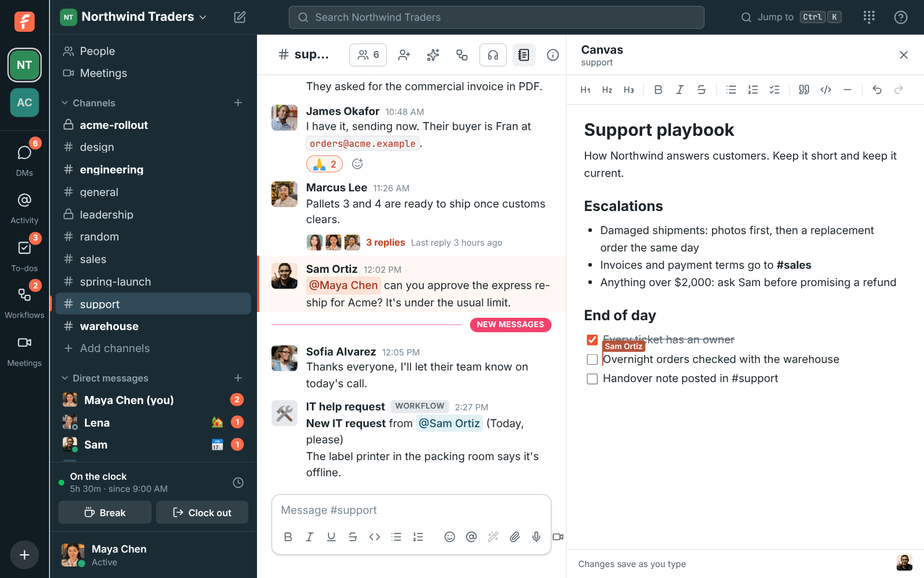Image resolution: width=924 pixels, height=578 pixels.
Task: Open Activity in the left rail
Action: pyautogui.click(x=24, y=207)
